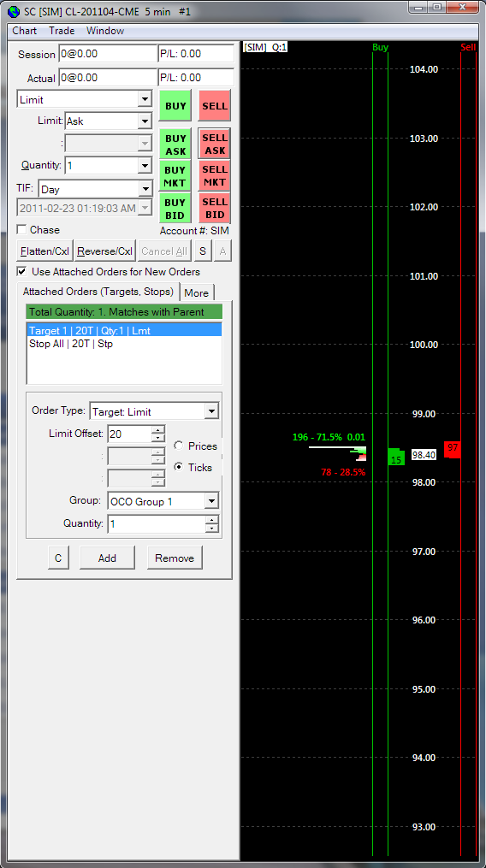Click the red SELL button
The width and height of the screenshot is (486, 868).
(215, 106)
